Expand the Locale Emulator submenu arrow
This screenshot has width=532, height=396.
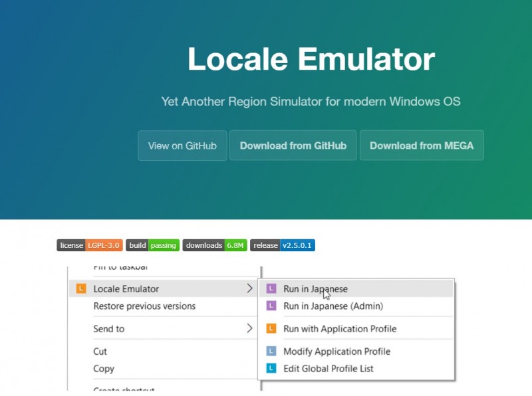(x=250, y=288)
